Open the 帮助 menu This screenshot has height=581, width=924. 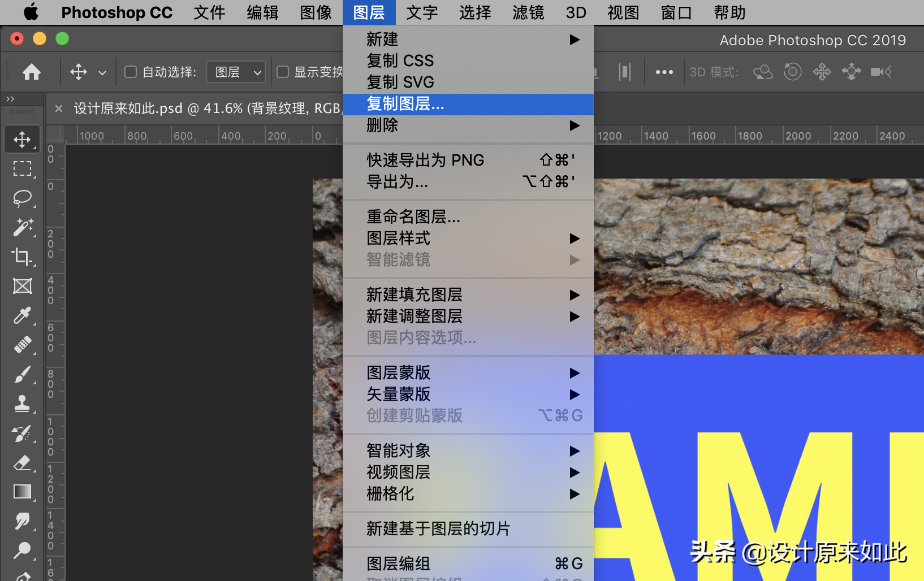pos(729,12)
